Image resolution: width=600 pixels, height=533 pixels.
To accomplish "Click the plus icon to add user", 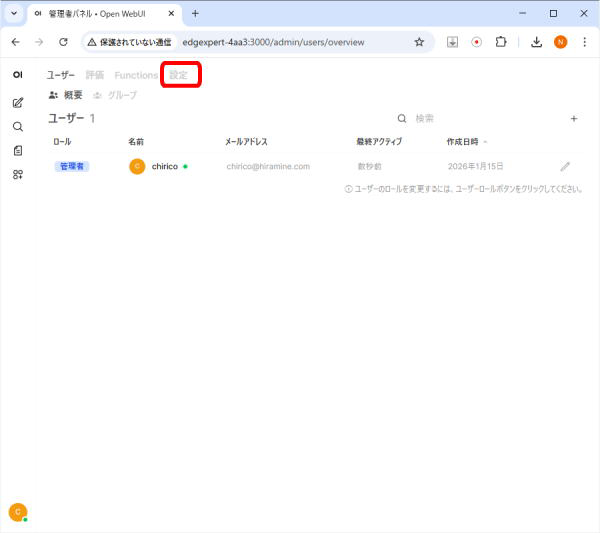I will click(x=574, y=119).
